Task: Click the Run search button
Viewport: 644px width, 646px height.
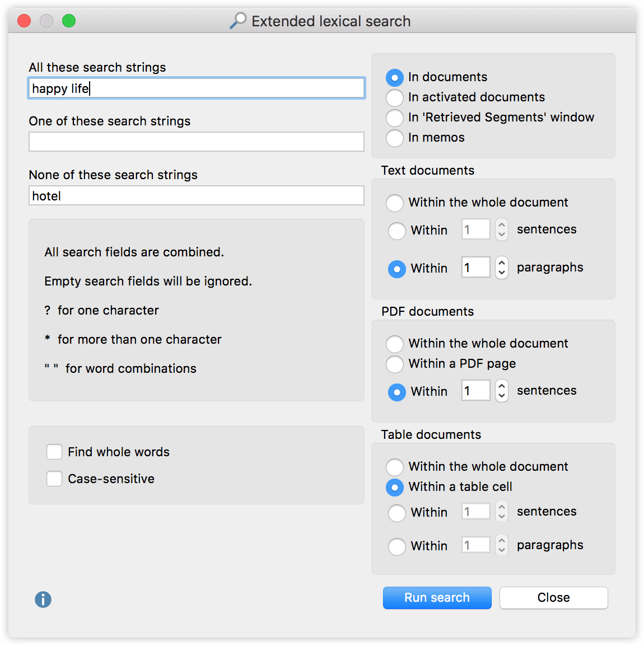Action: [x=437, y=598]
